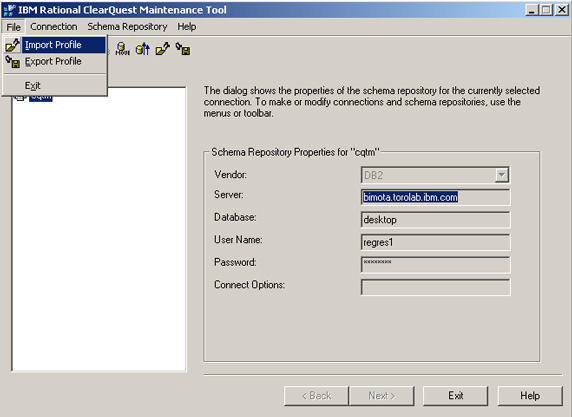Click the 'Connect Options:' label
Screen dimensions: 572x417
pos(249,285)
